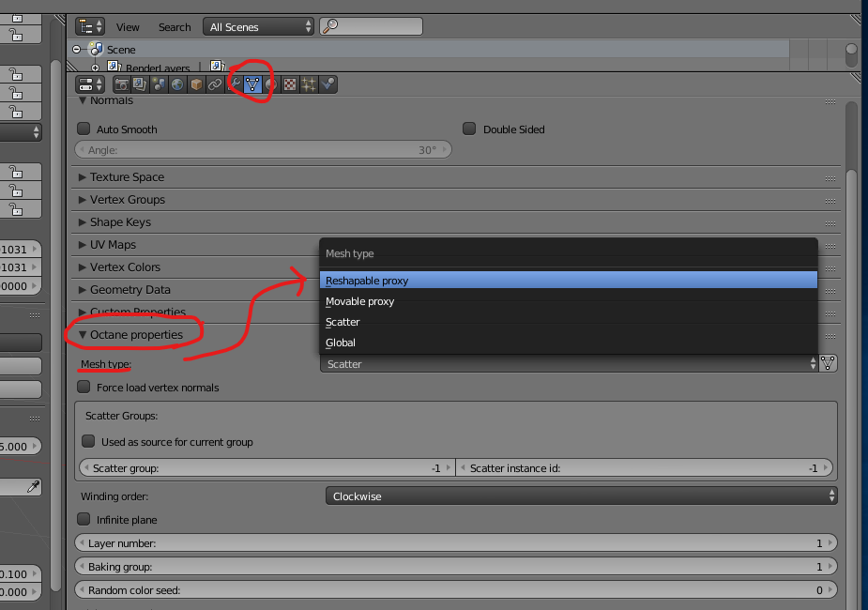Decrease Scatter group with left arrow
Viewport: 868px width, 610px height.
pos(86,467)
